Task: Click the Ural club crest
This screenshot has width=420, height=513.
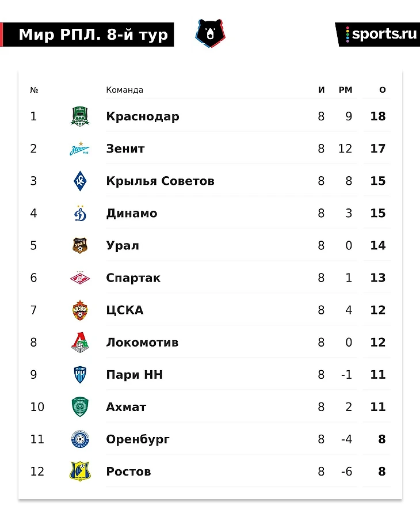Action: (x=80, y=246)
